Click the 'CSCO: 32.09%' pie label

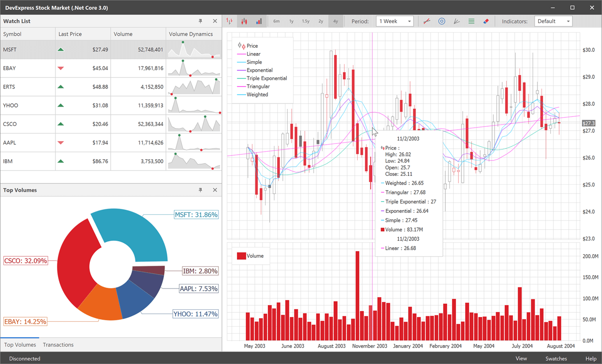pos(26,261)
